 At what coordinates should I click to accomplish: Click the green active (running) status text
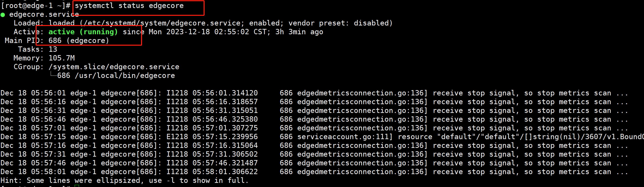coord(83,32)
